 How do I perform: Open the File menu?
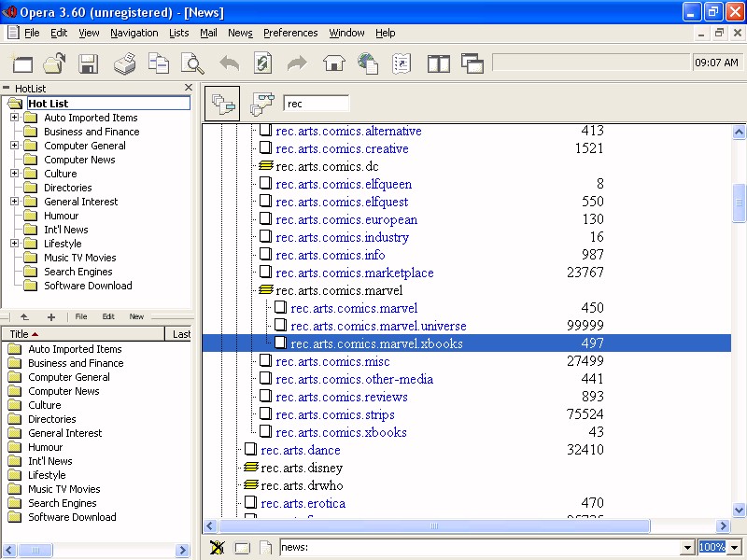[32, 33]
